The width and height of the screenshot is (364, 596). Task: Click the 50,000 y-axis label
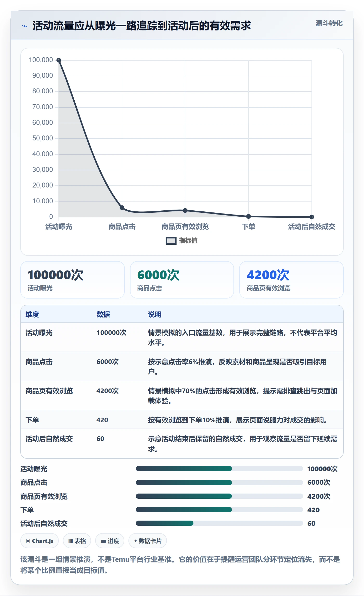click(x=43, y=138)
